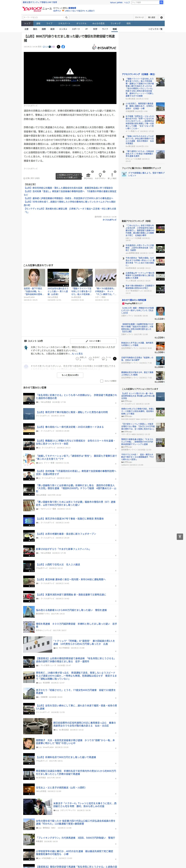Viewport: 186px width, 868px height.
Task: Share first comment on X
Action: (x=115, y=359)
